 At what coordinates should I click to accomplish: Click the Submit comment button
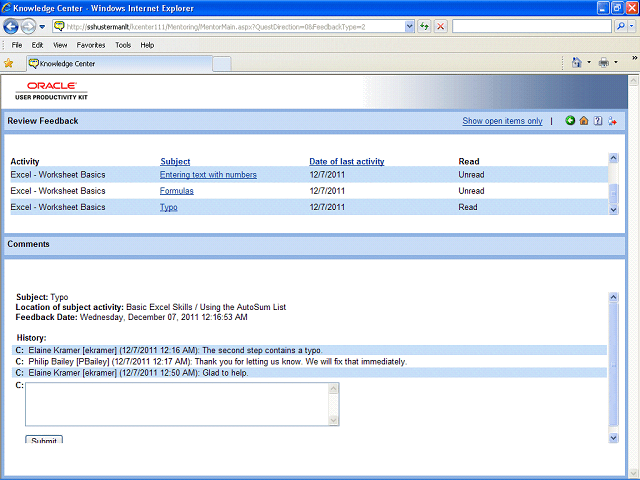click(x=44, y=440)
